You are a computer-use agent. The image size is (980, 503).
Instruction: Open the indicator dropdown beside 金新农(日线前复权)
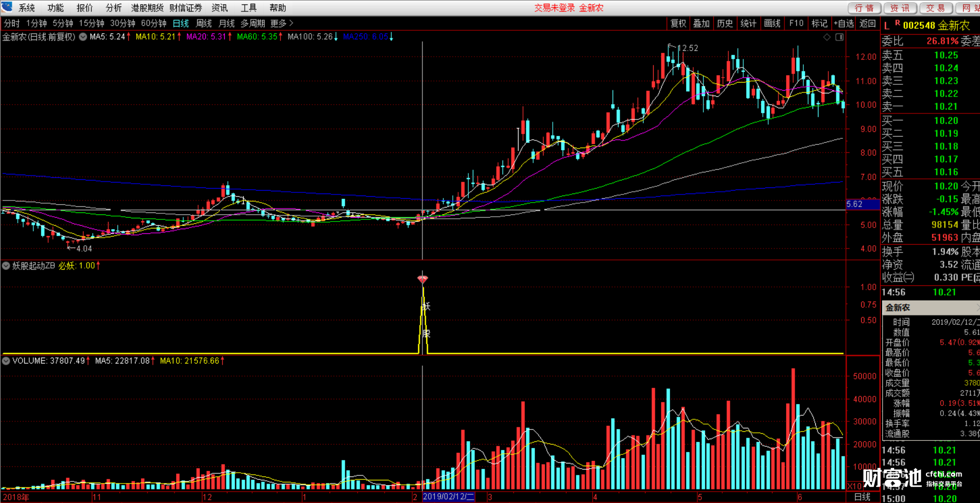pos(83,37)
